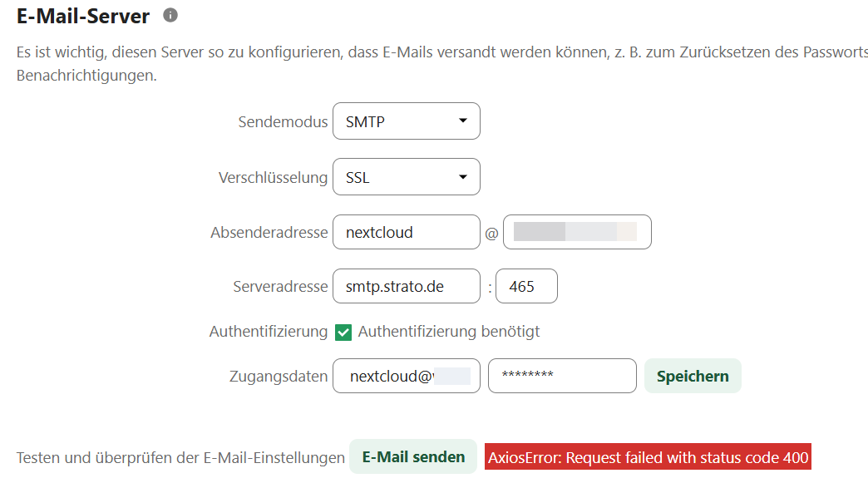Expand the Verschlüsselung SSL dropdown
Viewport: 868px width, 483px height.
[x=406, y=177]
